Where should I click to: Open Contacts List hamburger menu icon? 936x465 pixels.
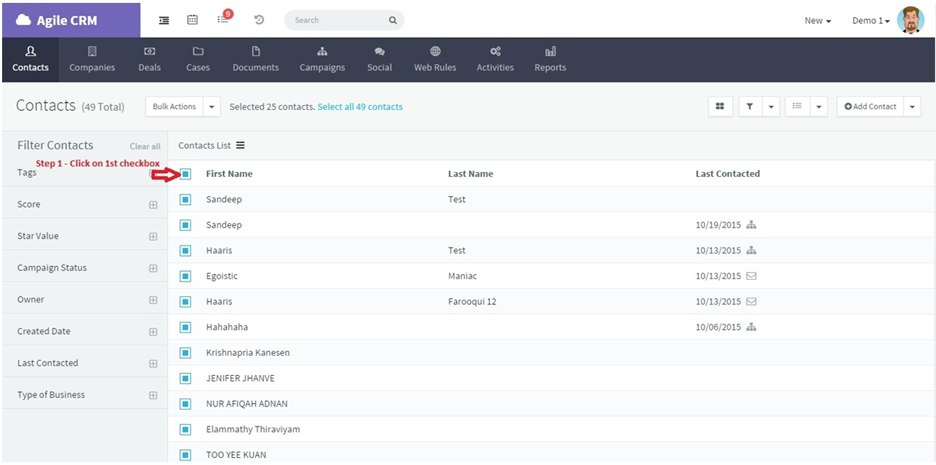pos(240,145)
